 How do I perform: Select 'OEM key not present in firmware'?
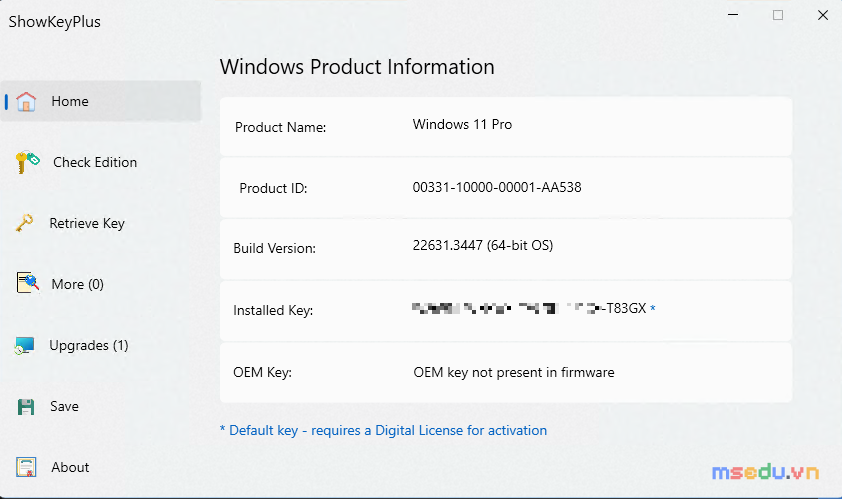coord(514,372)
